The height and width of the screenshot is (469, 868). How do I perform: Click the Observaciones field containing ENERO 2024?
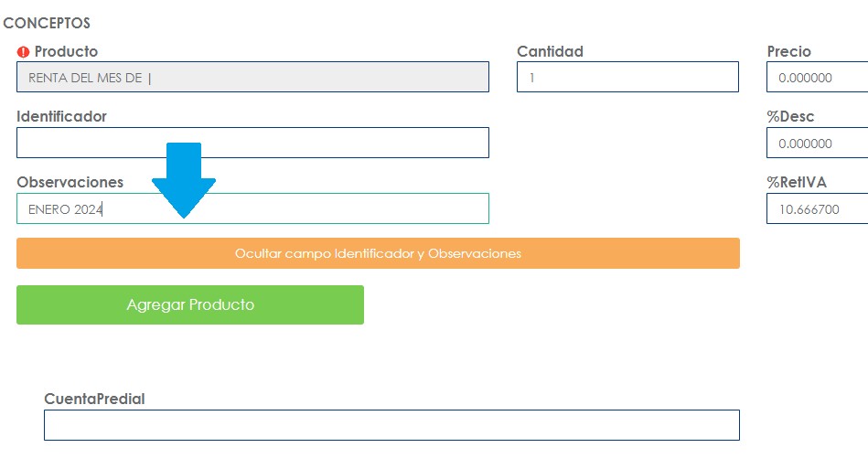coord(252,208)
